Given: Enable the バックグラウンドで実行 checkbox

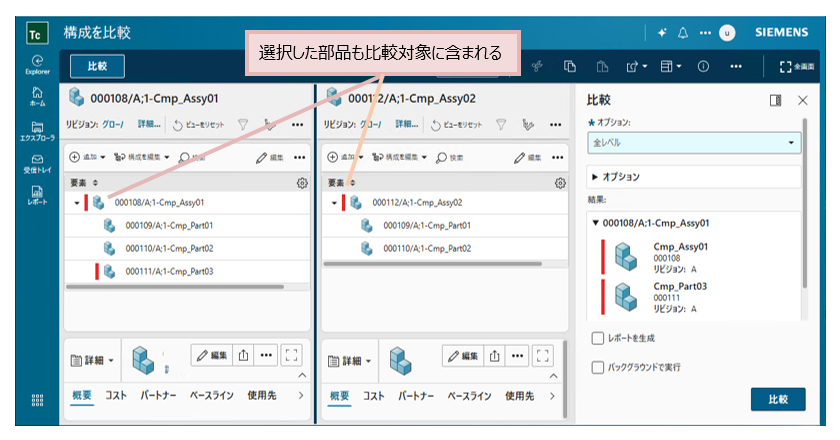Looking at the screenshot, I should click(x=597, y=367).
